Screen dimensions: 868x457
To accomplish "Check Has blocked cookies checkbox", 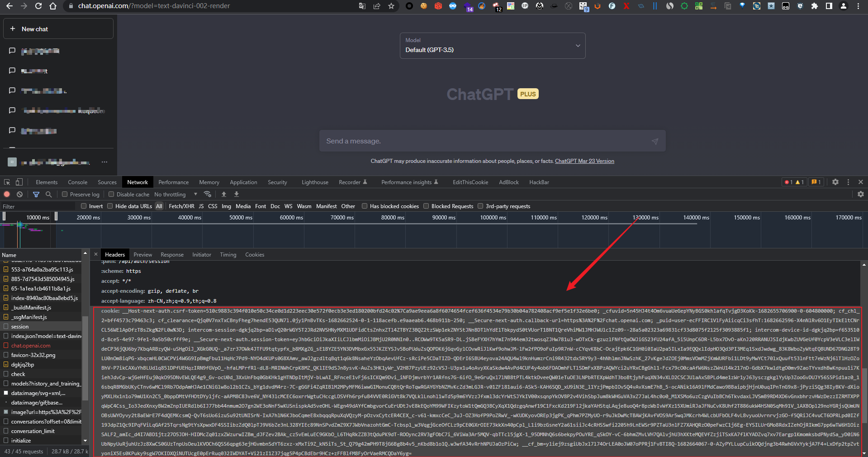I will point(365,206).
